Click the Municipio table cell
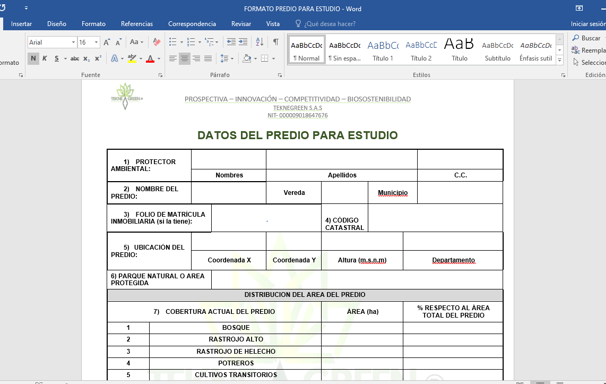Screen dimensions: 606x384 (x=393, y=192)
